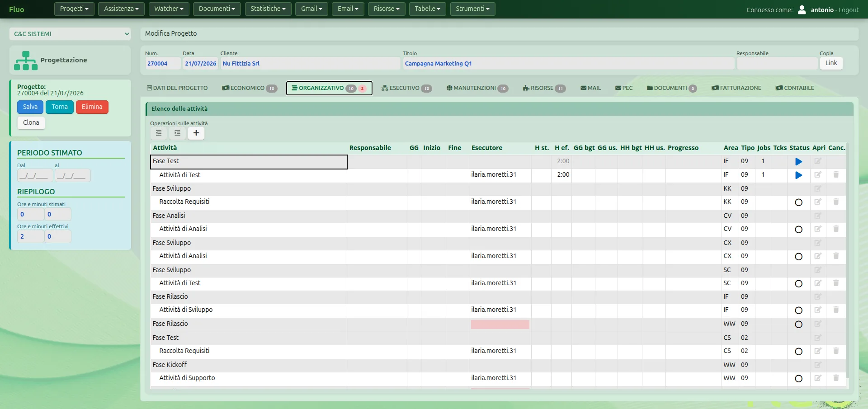Open edit icon for Attività di Analisi CV row
The width and height of the screenshot is (868, 409).
click(x=818, y=229)
